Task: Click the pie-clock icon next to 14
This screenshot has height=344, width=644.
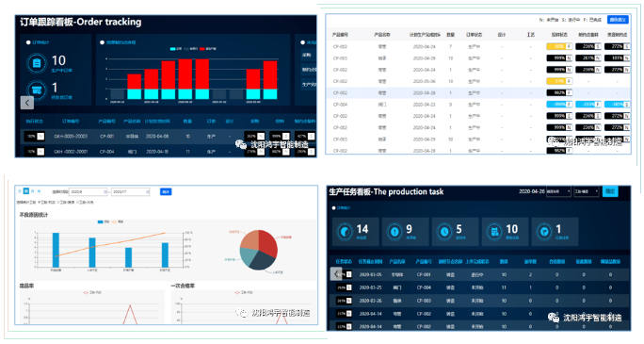Action: point(345,232)
